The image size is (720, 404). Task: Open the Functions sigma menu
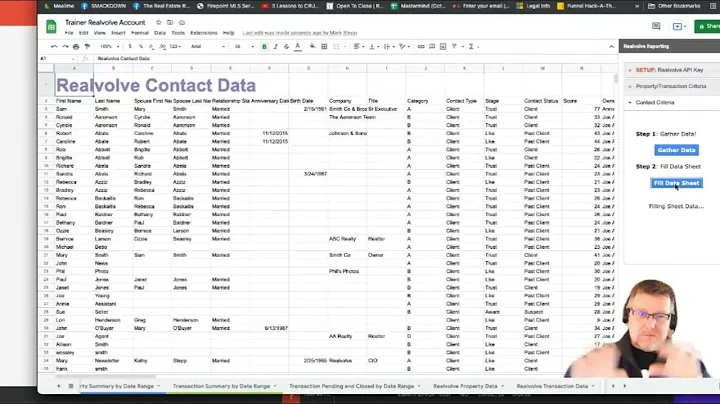point(471,46)
